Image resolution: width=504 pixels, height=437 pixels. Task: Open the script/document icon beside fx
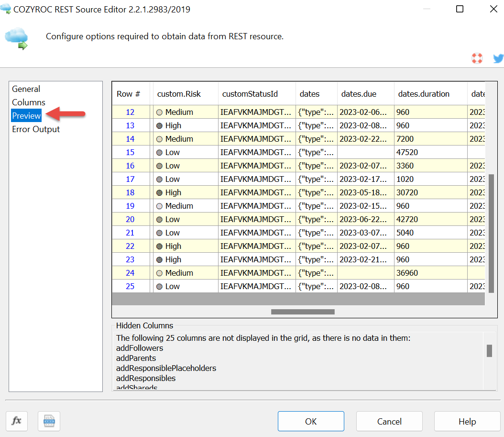49,421
